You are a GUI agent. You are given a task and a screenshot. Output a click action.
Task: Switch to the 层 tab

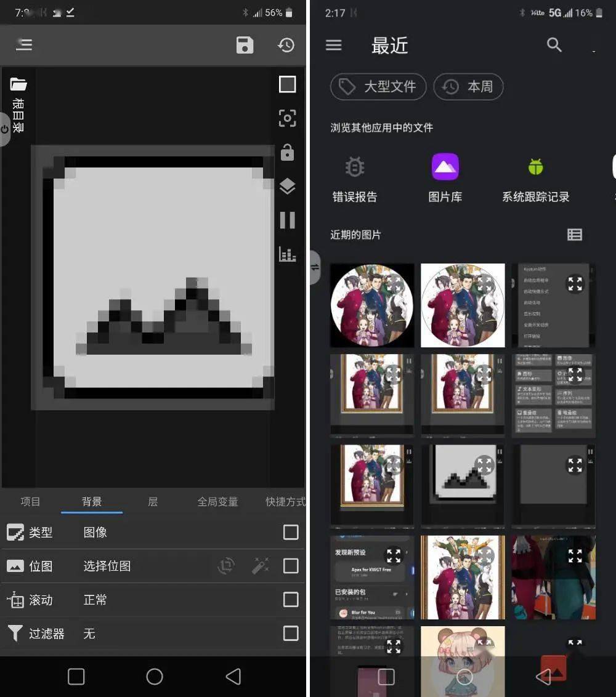(x=153, y=502)
